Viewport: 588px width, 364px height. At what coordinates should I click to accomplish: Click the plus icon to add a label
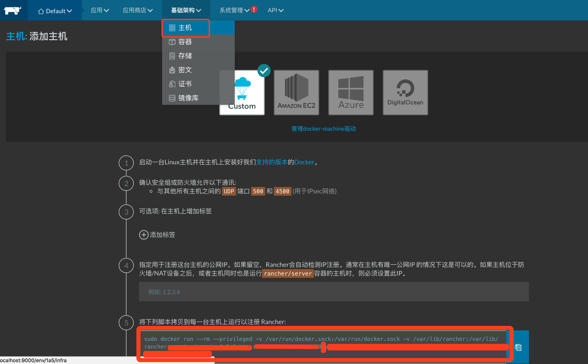[x=144, y=235]
